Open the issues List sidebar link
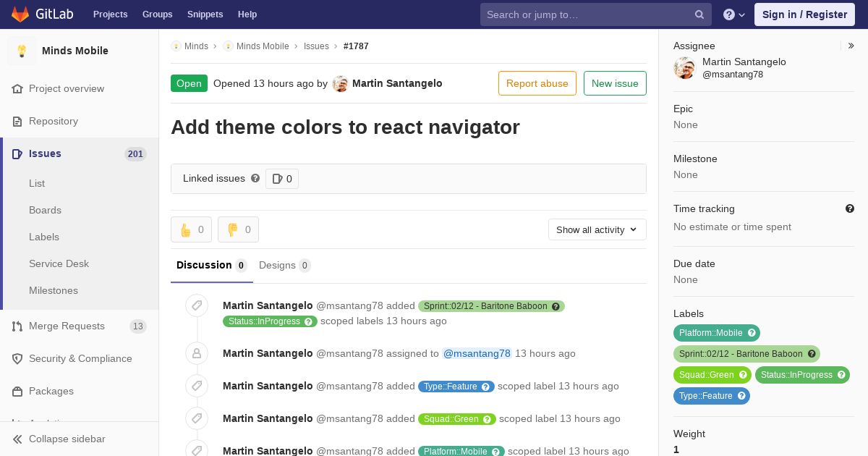Viewport: 868px width, 456px height. (x=37, y=183)
